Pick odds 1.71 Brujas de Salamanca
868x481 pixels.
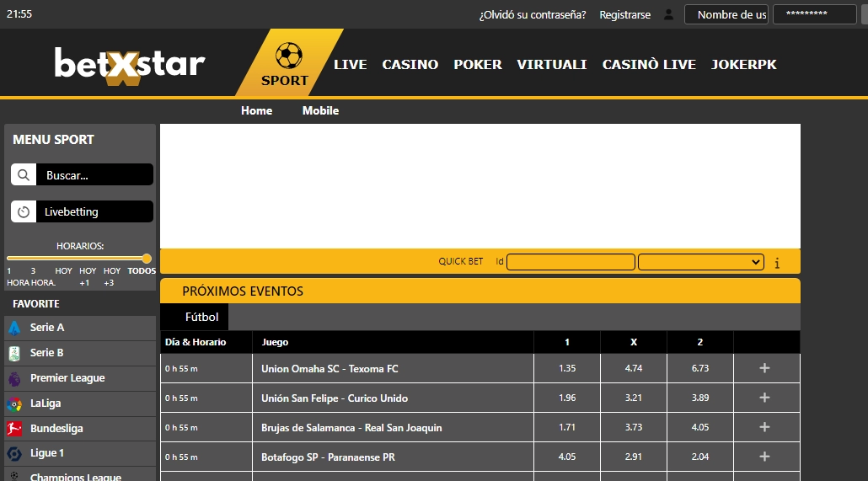click(x=567, y=427)
